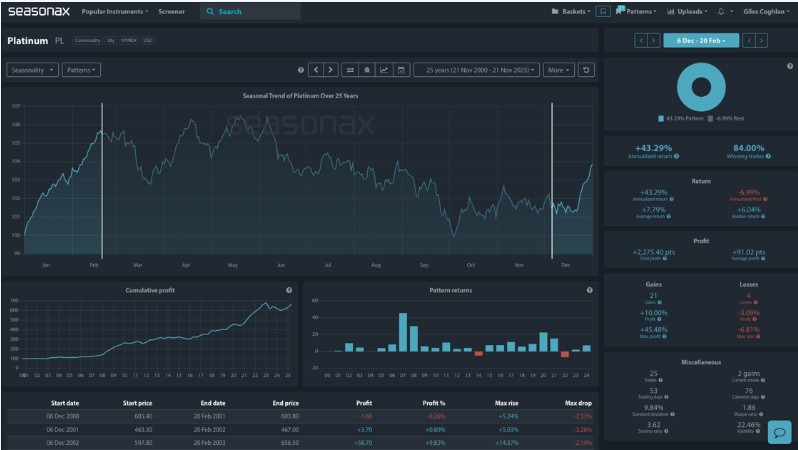
Task: Open the Popular Instruments menu
Action: coord(114,11)
